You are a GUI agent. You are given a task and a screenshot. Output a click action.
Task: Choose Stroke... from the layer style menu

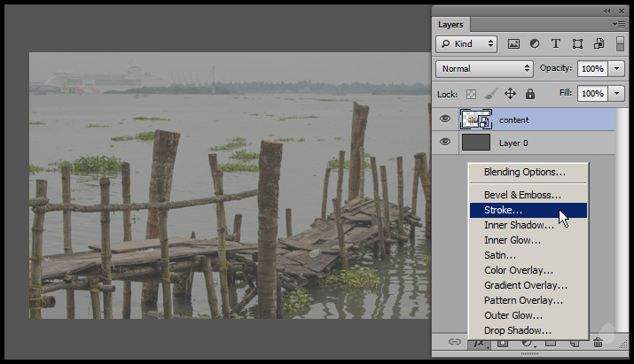point(503,211)
